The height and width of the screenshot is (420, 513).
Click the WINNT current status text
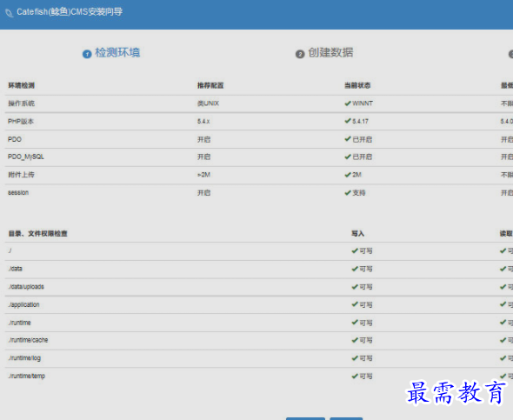pos(363,103)
